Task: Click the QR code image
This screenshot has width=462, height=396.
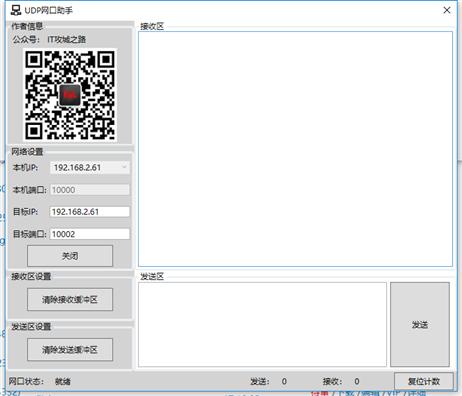Action: point(70,95)
